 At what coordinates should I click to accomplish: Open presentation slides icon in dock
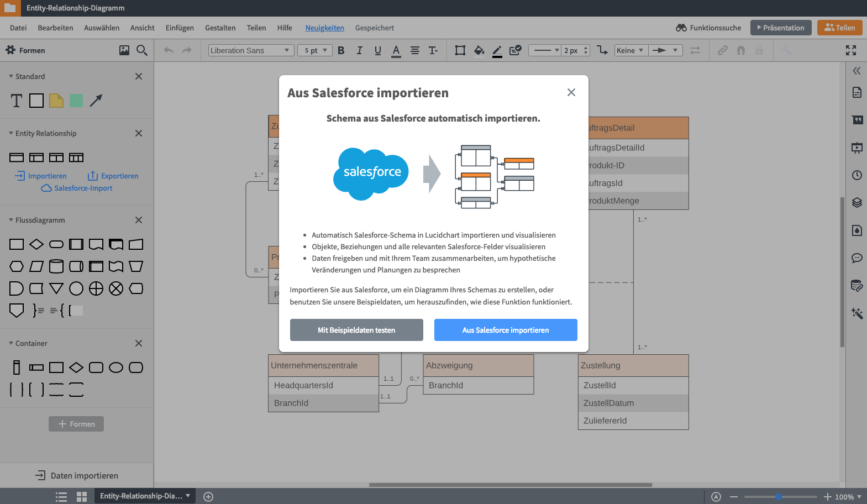pyautogui.click(x=857, y=148)
